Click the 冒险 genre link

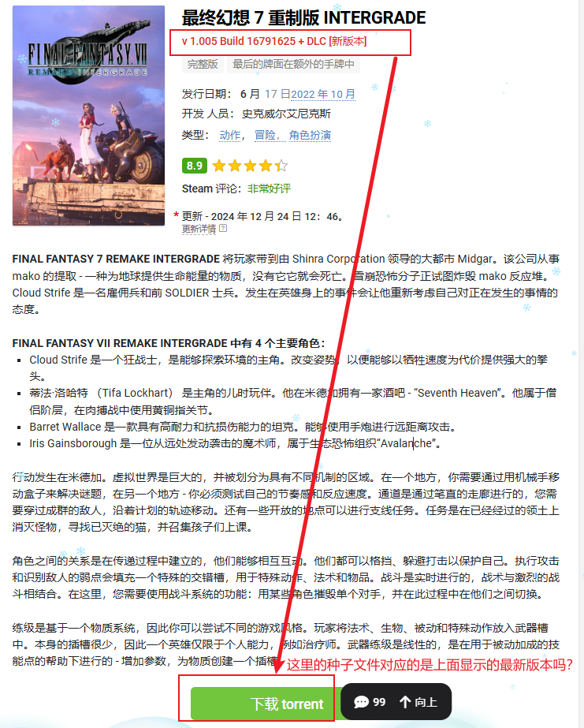(266, 135)
